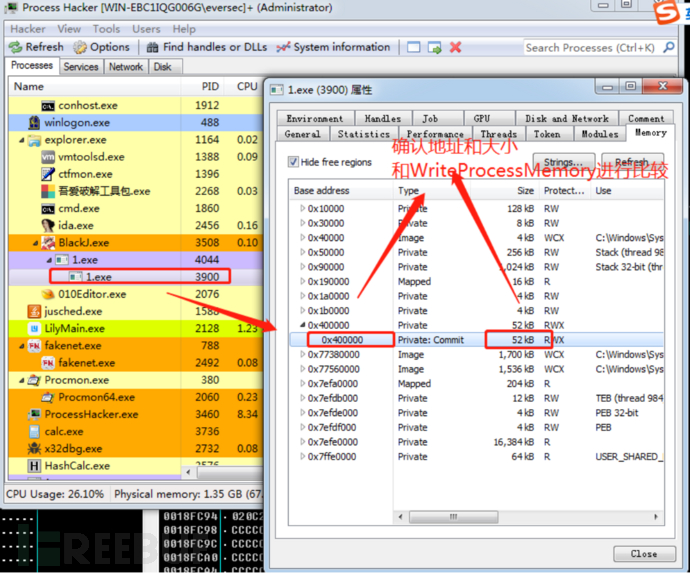Collapse the BlackJ.exe process tree
This screenshot has height=573, width=690.
36,243
